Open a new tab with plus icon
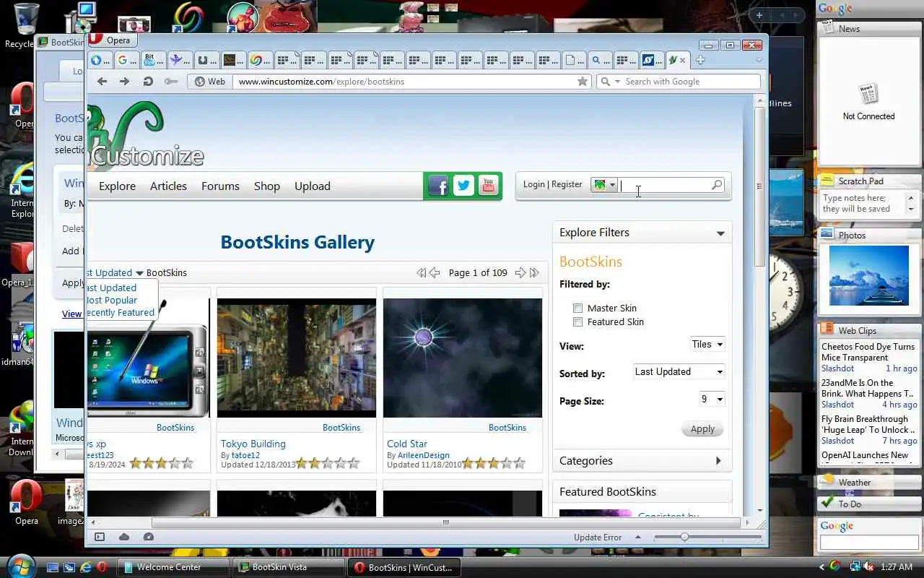Screen dimensions: 924x578 coord(700,60)
